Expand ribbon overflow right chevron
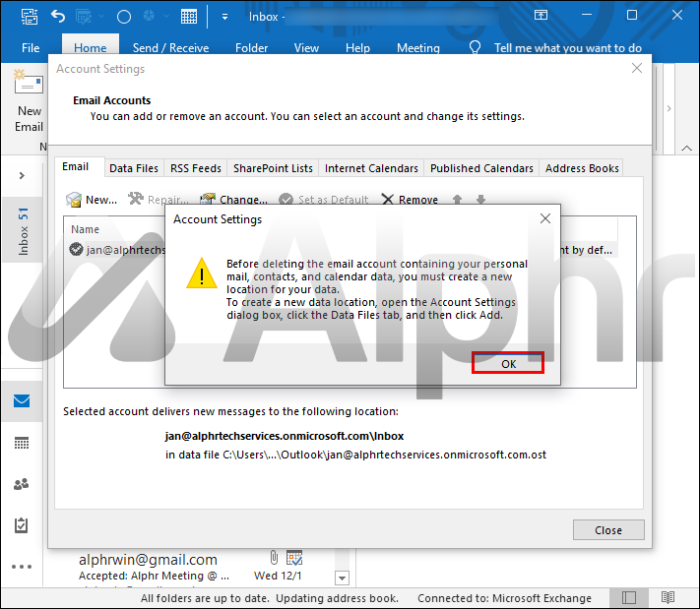 (668, 108)
